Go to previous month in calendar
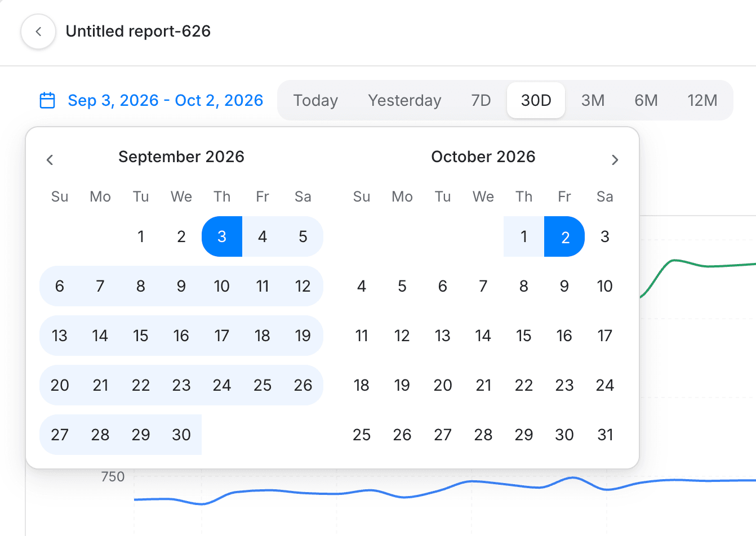Image resolution: width=756 pixels, height=536 pixels. [50, 160]
